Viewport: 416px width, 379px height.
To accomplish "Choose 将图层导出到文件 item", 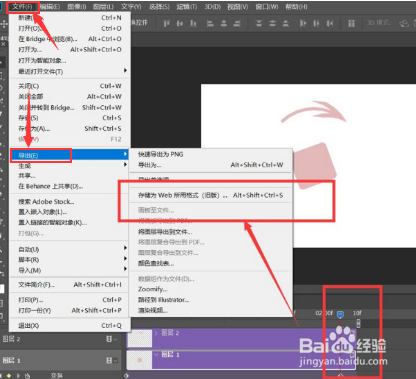I will [211, 232].
